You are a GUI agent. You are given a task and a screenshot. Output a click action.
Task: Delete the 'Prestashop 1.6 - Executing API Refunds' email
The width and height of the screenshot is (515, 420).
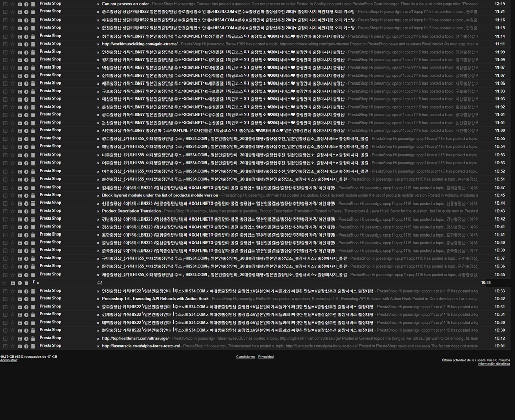[x=33, y=299]
